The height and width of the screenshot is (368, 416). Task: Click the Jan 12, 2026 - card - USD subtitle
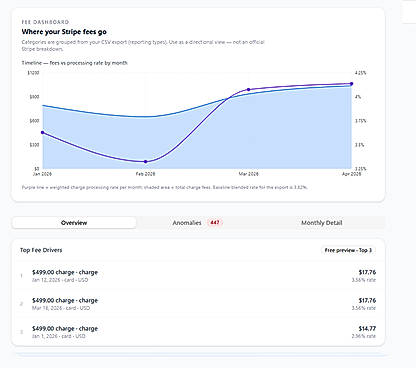click(x=60, y=280)
